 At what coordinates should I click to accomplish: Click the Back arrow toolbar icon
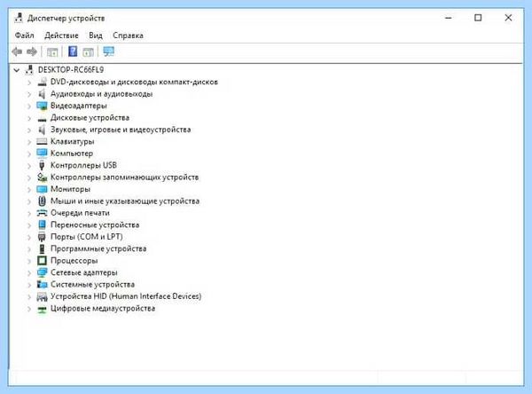click(17, 52)
